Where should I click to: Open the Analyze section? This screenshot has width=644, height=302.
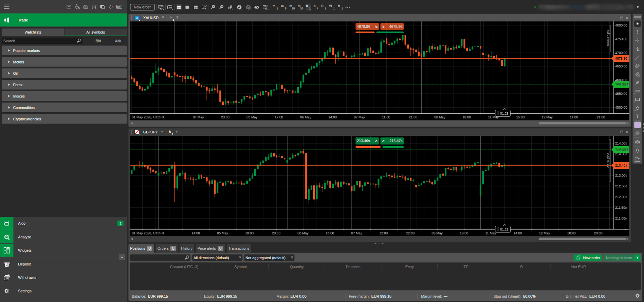63,237
